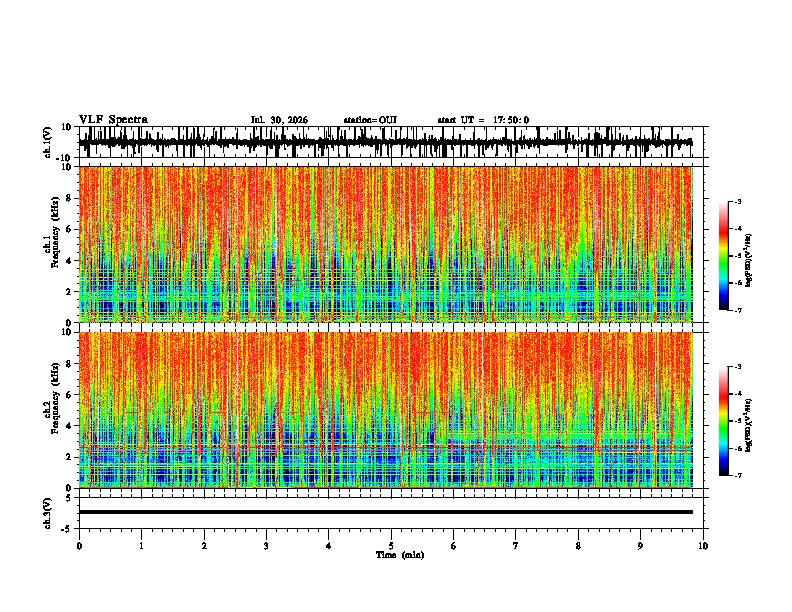Click the date text "Jul 30, 2026"
This screenshot has height=612, width=792.
(279, 120)
